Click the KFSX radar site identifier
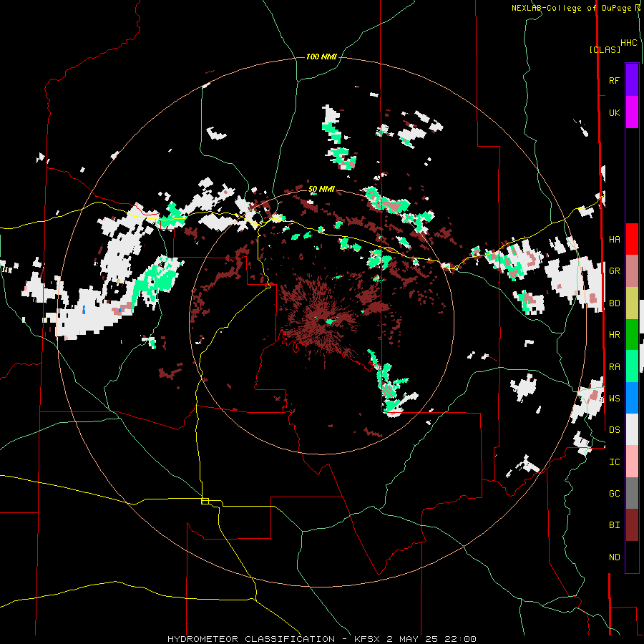The image size is (644, 644). 369,639
